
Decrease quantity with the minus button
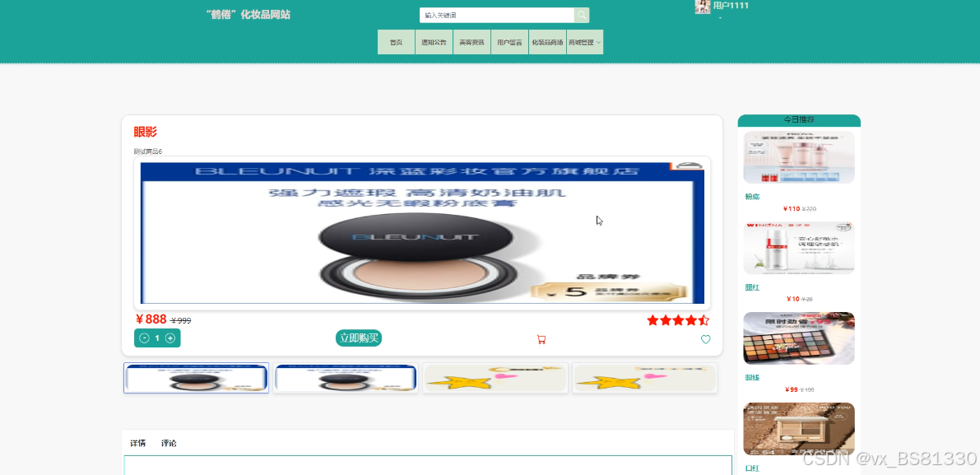pos(144,338)
